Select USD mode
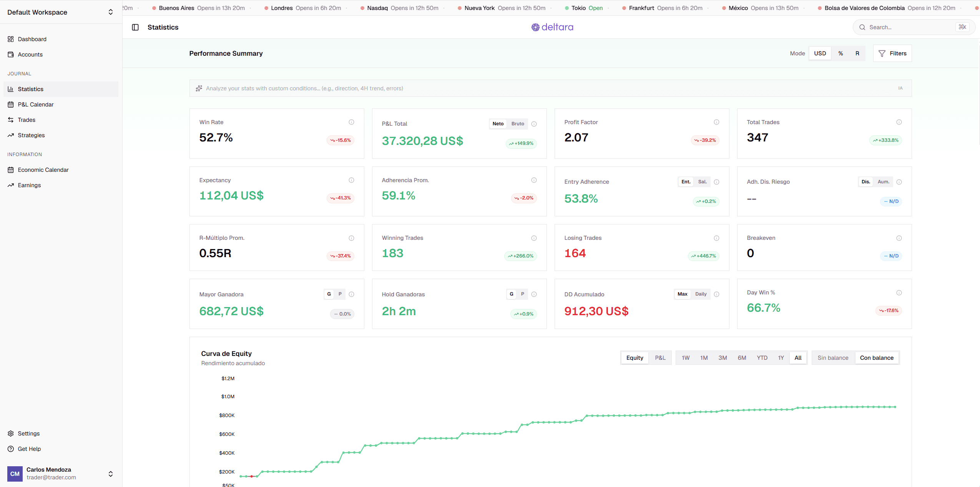Screen dimensions: 980x487 (x=820, y=53)
